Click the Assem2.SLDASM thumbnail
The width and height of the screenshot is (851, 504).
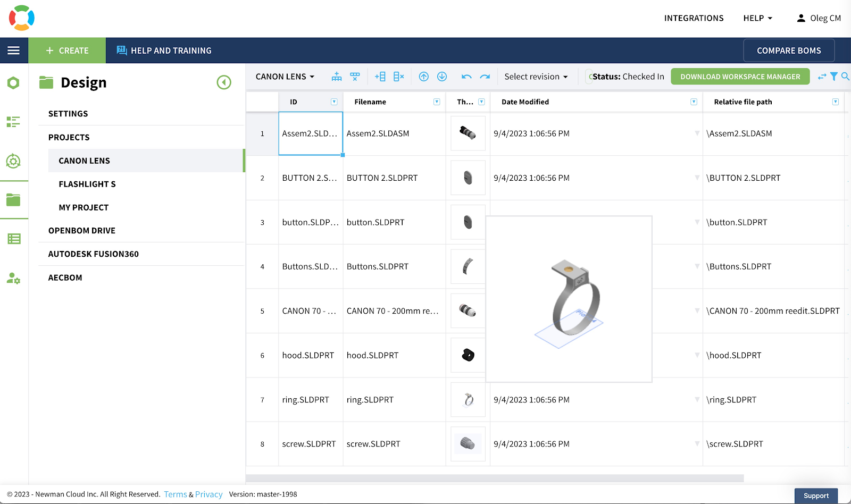tap(468, 133)
